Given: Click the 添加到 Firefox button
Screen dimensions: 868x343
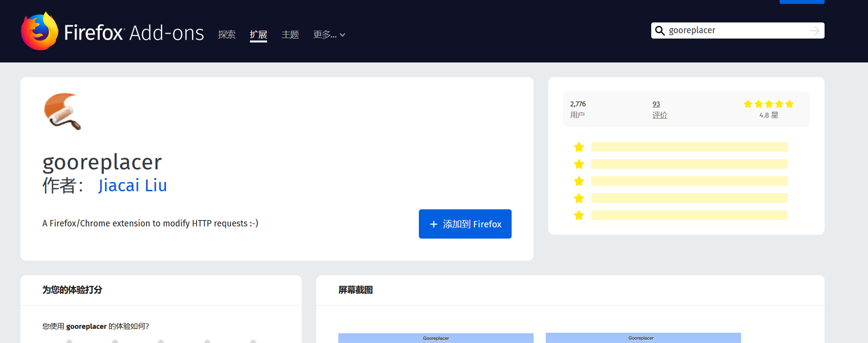Looking at the screenshot, I should click(x=465, y=224).
